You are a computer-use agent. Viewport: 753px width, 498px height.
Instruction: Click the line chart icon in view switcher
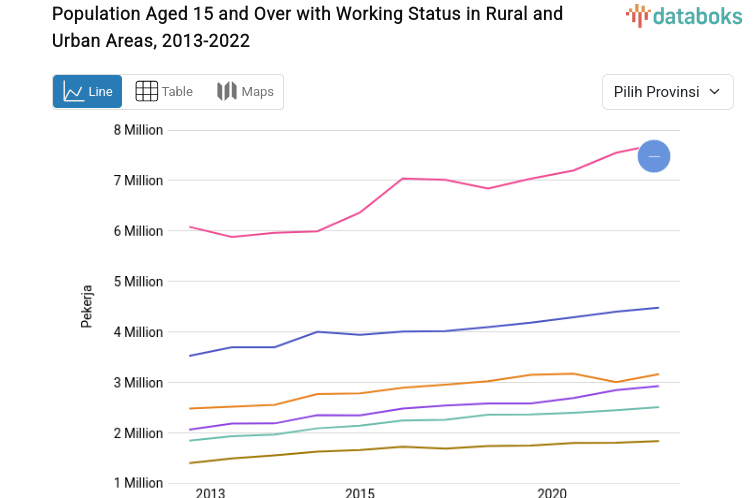[x=74, y=92]
